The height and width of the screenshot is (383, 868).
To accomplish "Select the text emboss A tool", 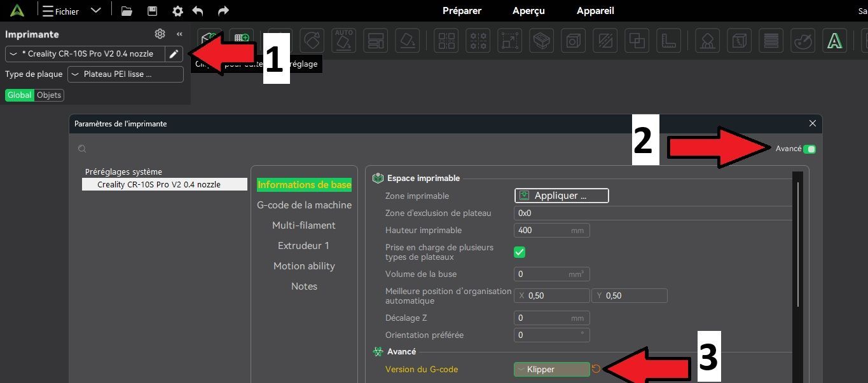I will pos(834,41).
